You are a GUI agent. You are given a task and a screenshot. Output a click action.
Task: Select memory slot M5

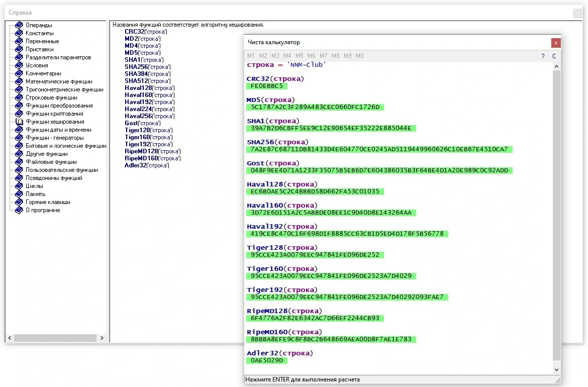click(x=299, y=55)
